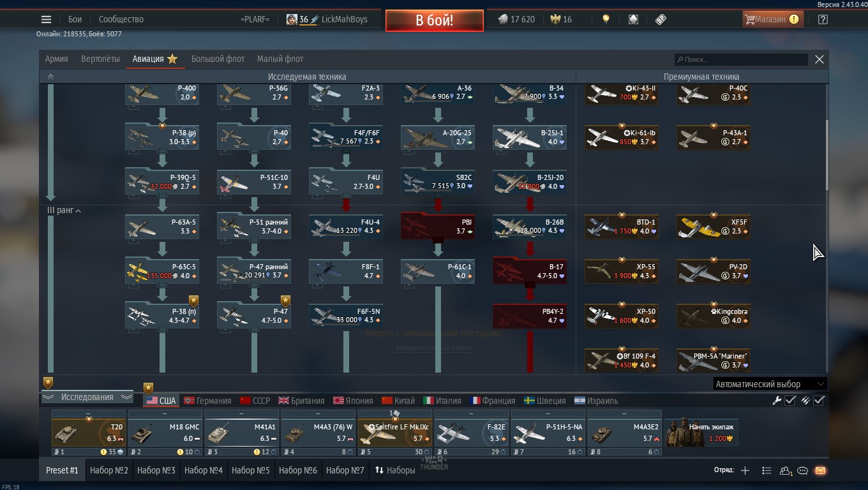Select the P-47 group card

[x=254, y=316]
